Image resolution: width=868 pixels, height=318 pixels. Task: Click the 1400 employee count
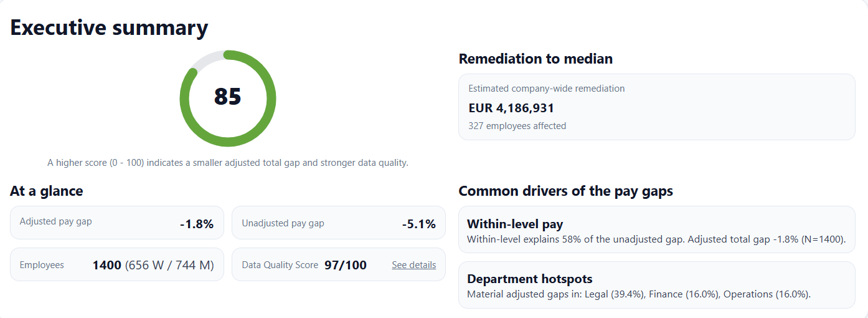106,265
